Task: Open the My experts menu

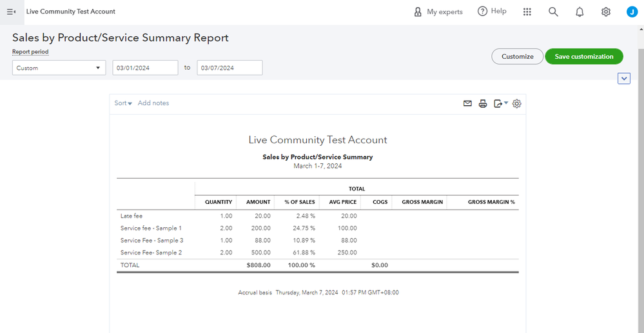Action: click(x=438, y=12)
